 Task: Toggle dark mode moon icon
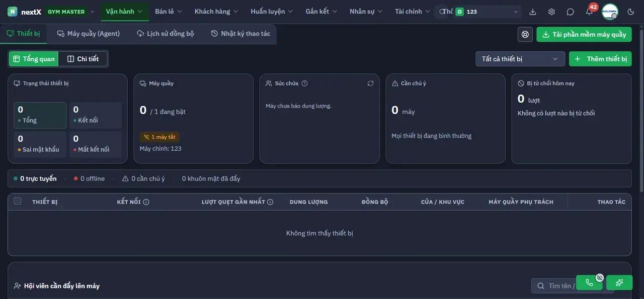[x=631, y=12]
